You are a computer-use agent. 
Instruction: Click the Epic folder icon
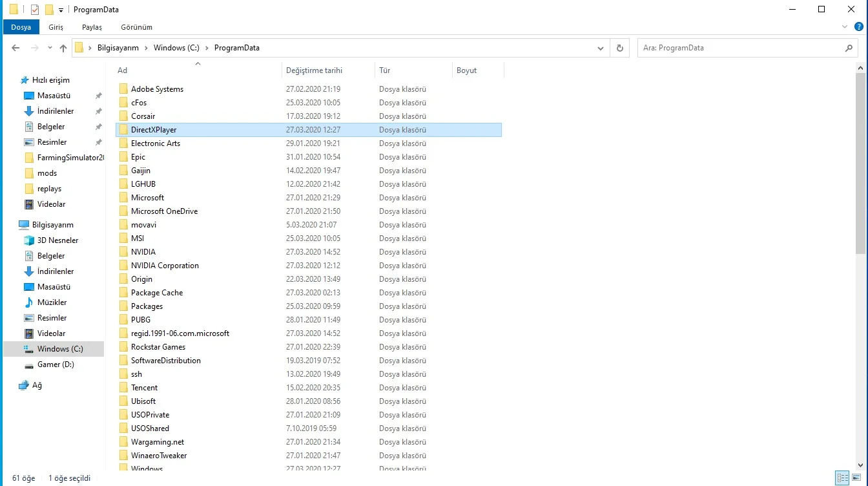point(123,157)
